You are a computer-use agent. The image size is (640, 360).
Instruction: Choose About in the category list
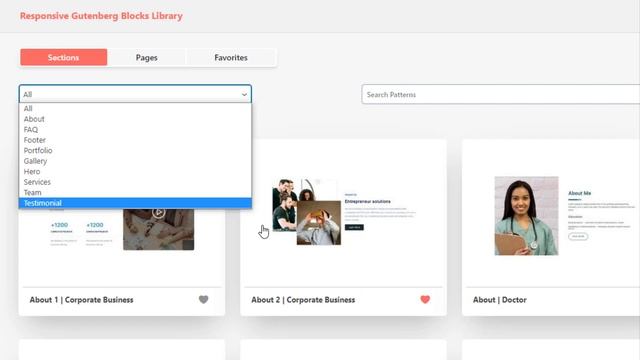pos(135,119)
